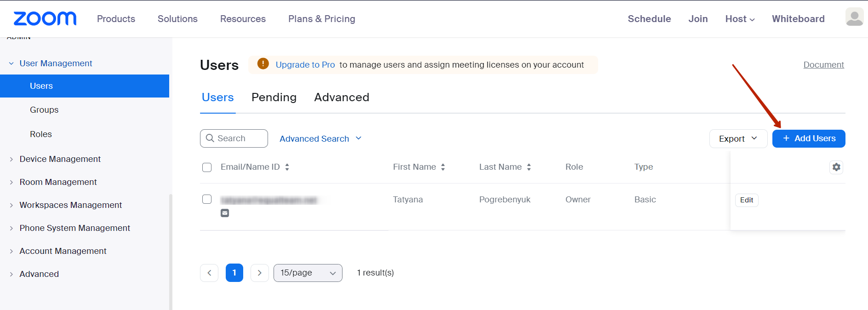Click the envelope icon under the email
Image resolution: width=868 pixels, height=310 pixels.
tap(225, 213)
